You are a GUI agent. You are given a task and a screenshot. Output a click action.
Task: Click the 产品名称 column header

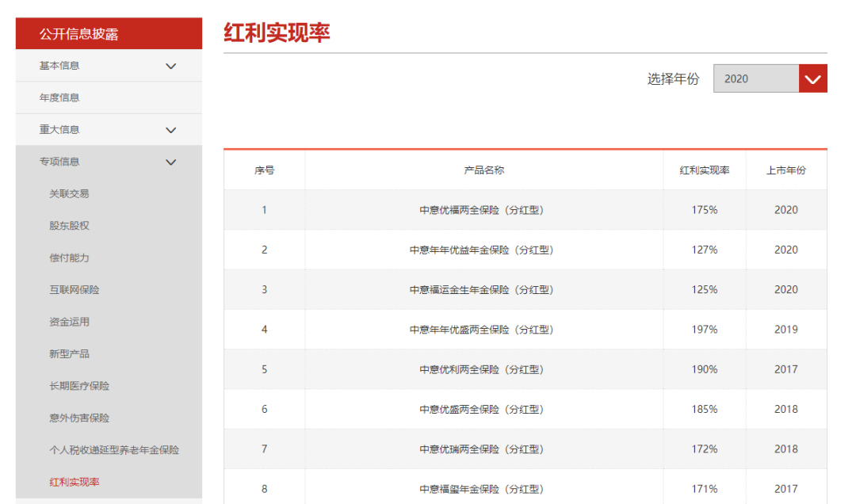click(x=484, y=170)
